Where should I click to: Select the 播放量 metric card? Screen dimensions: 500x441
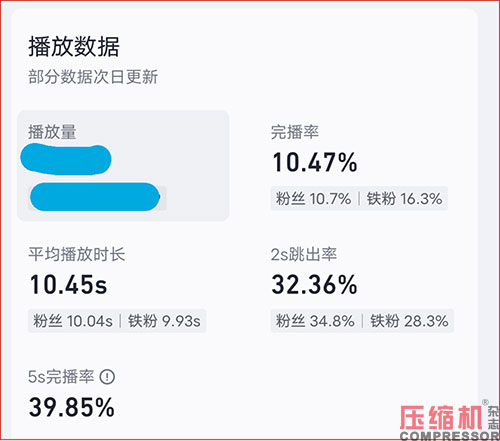tap(123, 166)
